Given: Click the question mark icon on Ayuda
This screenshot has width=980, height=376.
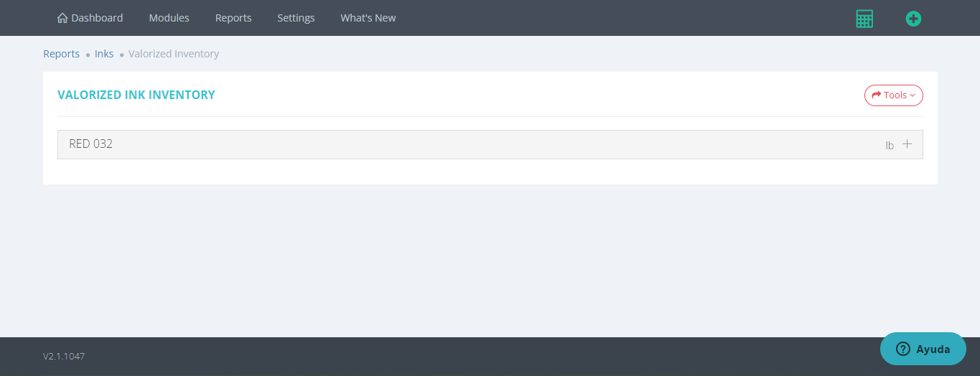Looking at the screenshot, I should [903, 349].
